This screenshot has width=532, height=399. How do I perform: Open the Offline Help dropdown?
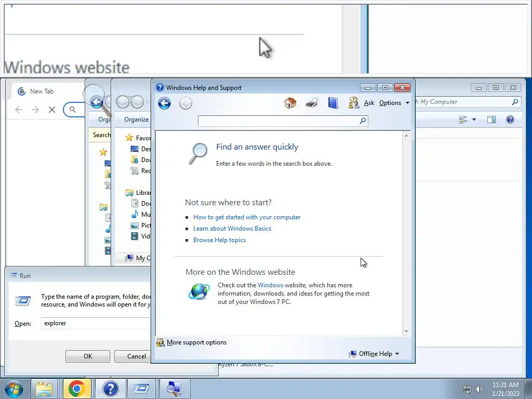point(374,354)
